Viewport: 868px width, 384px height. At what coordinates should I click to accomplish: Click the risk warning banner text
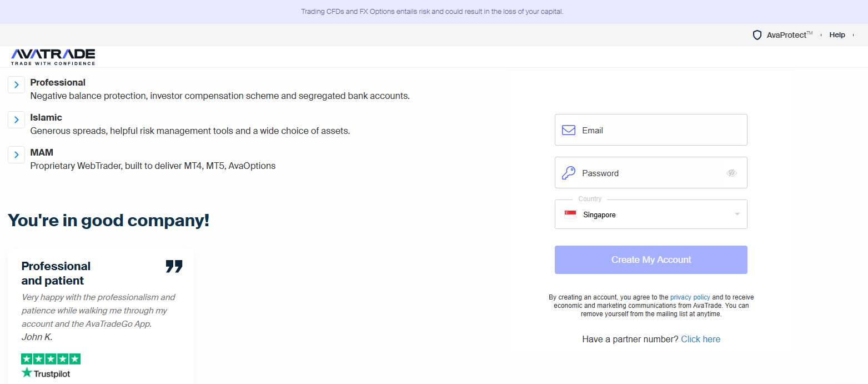(432, 12)
